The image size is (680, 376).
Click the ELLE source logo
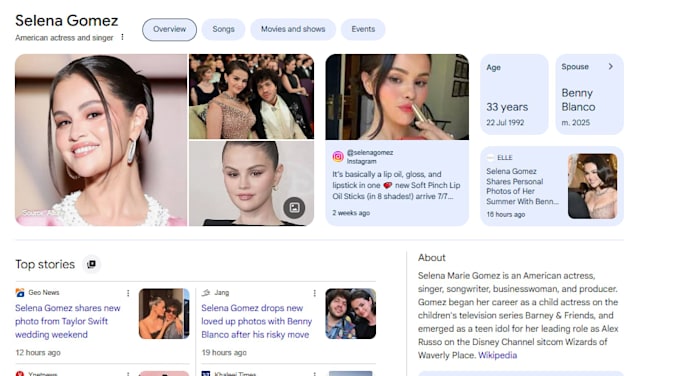click(490, 157)
